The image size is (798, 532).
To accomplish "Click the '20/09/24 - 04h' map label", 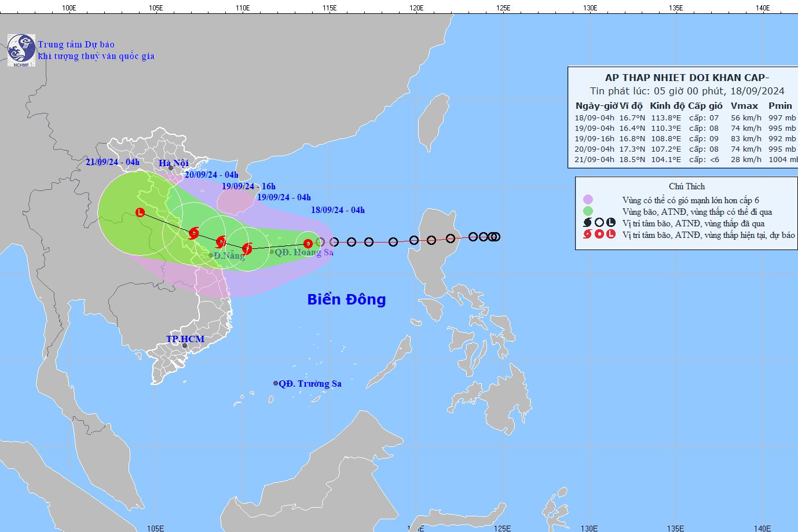I will (x=211, y=175).
